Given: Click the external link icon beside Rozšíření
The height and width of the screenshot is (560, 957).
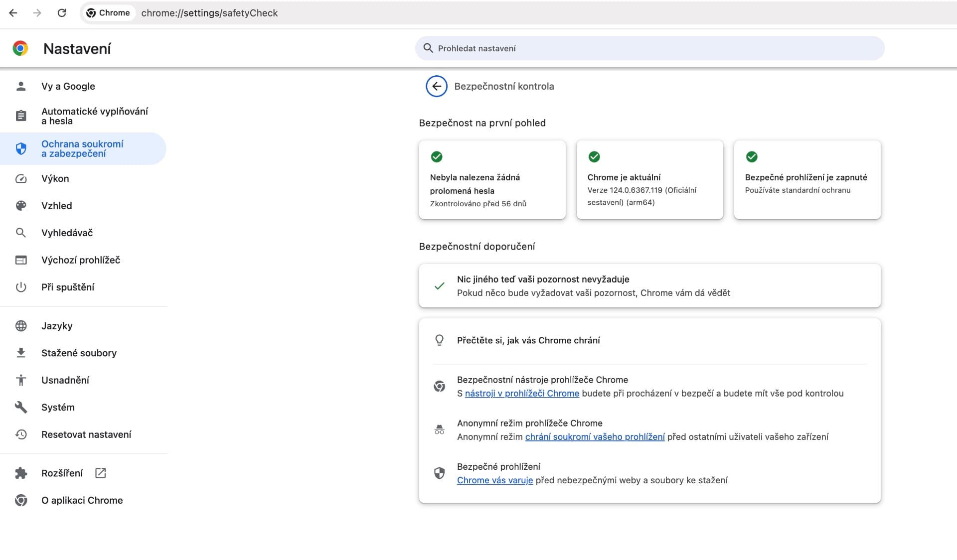Looking at the screenshot, I should [100, 473].
